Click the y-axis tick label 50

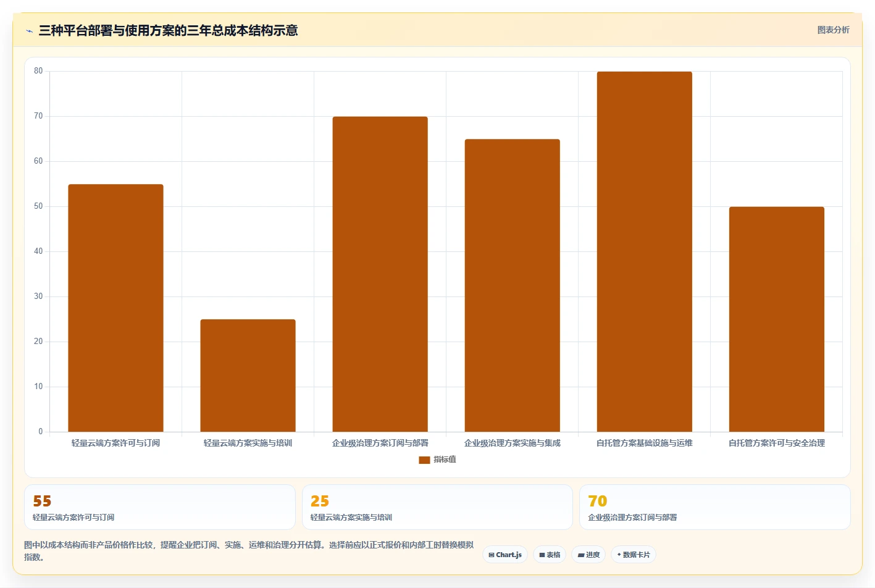[x=38, y=206]
